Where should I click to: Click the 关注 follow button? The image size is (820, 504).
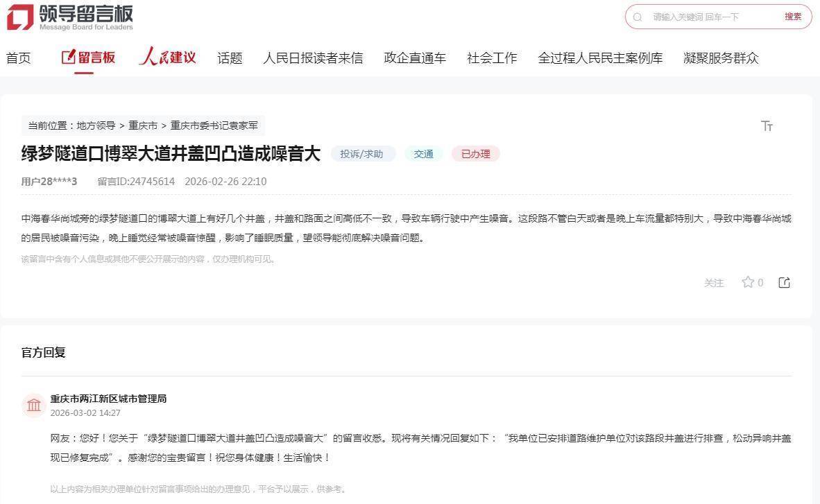[x=714, y=283]
